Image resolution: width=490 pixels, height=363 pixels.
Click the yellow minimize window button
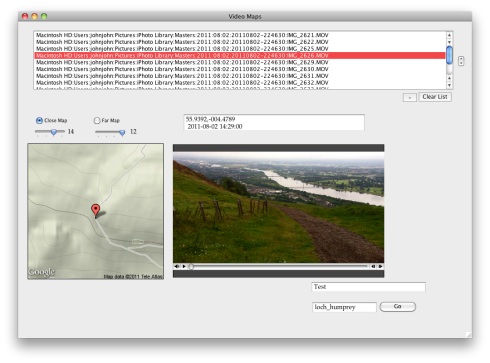click(34, 16)
